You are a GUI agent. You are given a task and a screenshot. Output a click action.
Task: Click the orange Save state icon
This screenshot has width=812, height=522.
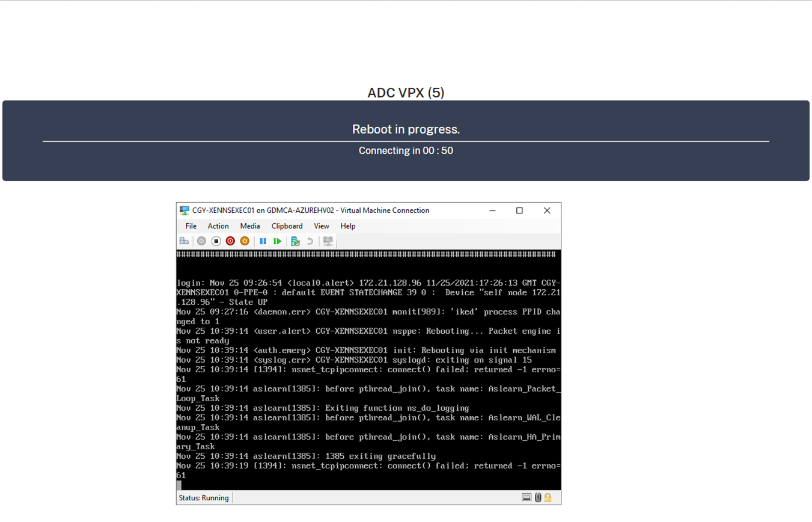tap(245, 241)
